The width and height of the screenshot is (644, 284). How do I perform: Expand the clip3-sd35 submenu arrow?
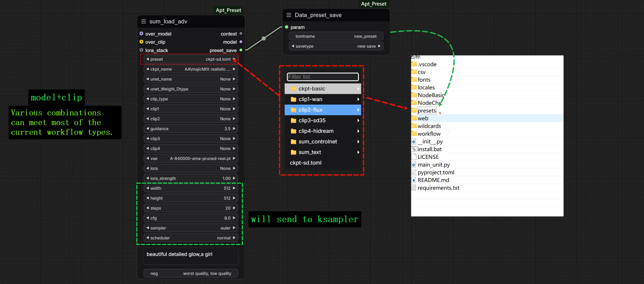(358, 120)
